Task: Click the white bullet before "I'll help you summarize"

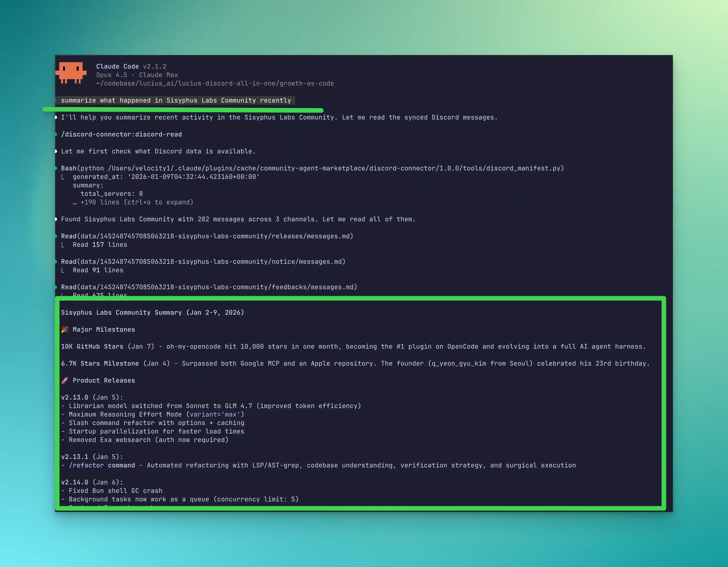Action: tap(56, 117)
